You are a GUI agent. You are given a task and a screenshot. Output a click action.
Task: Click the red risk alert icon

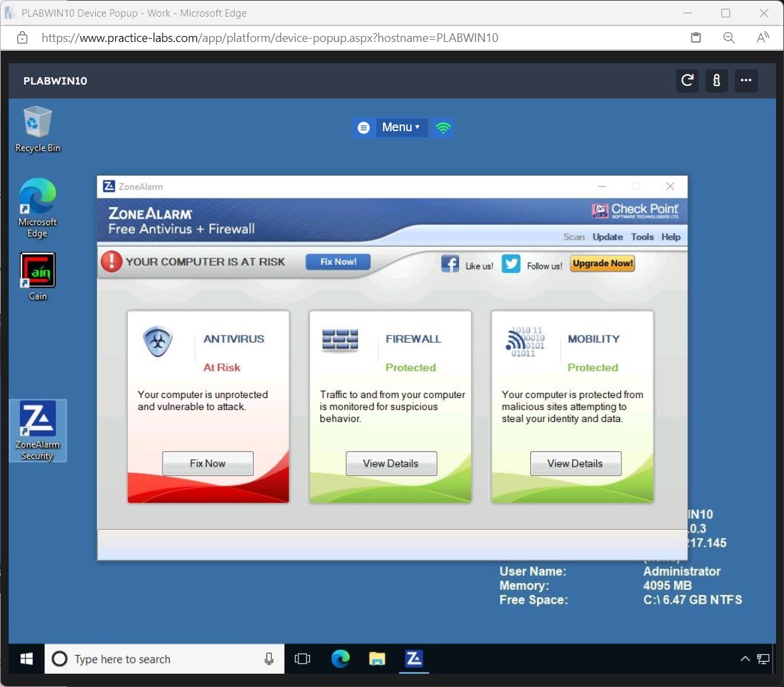coord(111,261)
